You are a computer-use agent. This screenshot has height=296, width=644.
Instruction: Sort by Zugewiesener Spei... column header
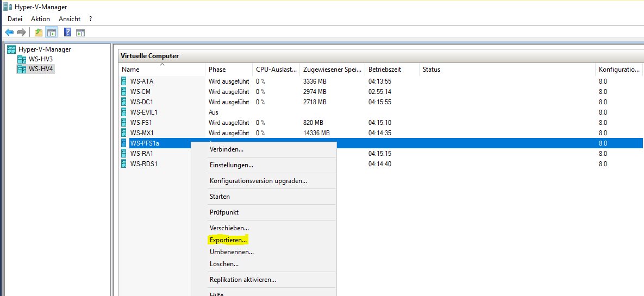332,70
